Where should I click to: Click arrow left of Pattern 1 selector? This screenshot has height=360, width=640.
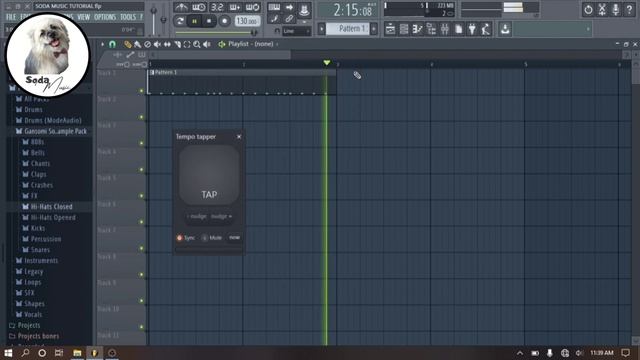(322, 29)
